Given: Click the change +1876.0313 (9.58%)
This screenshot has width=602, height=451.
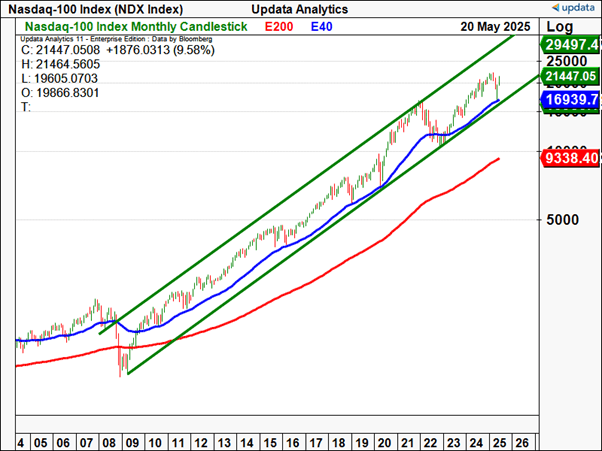Looking at the screenshot, I should (160, 50).
